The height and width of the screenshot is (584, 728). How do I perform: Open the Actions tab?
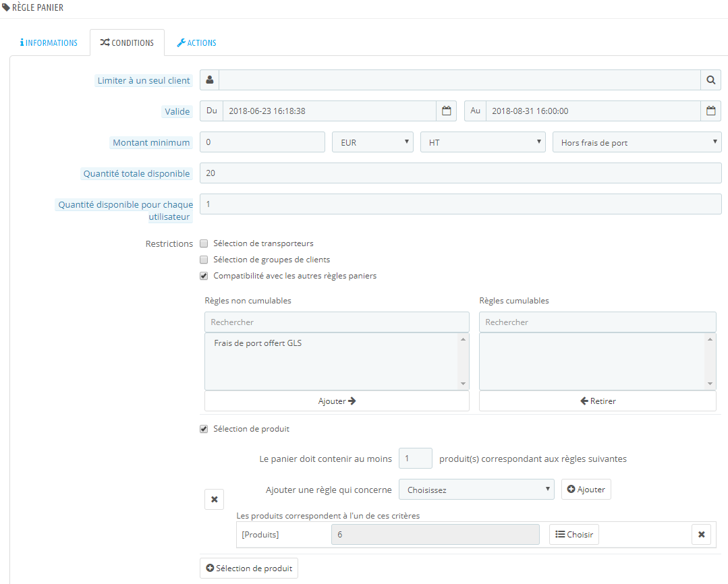pyautogui.click(x=196, y=42)
